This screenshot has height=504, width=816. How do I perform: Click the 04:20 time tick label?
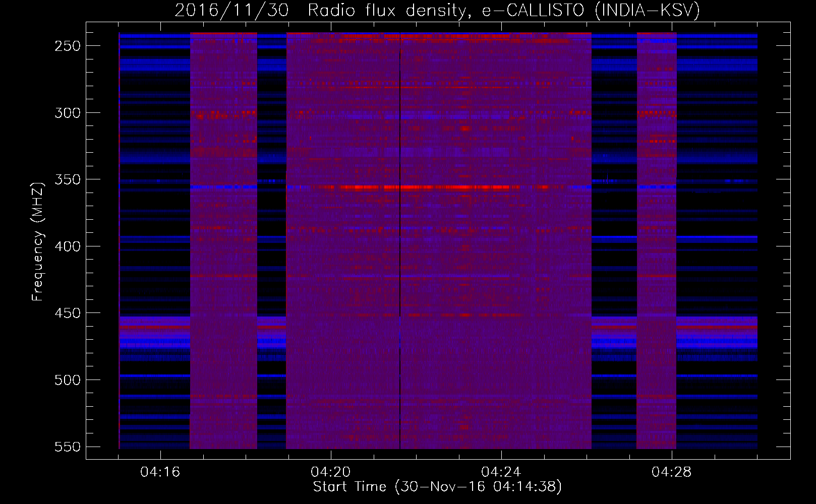(331, 472)
